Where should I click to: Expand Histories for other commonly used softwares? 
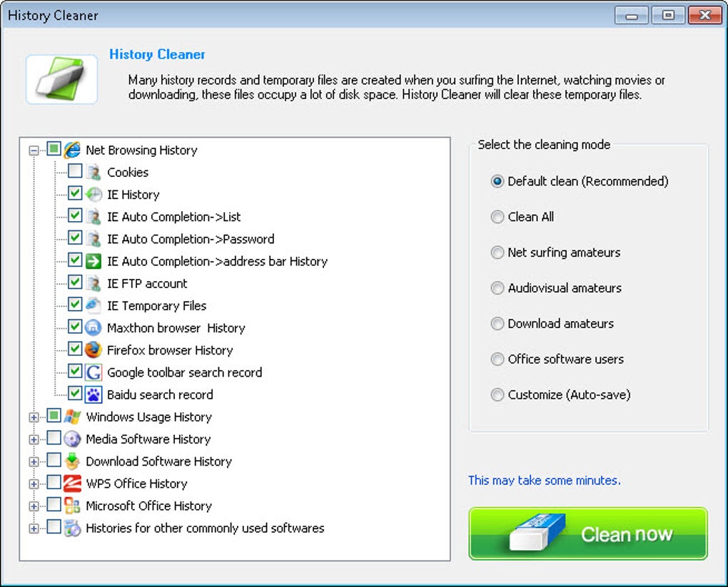pyautogui.click(x=34, y=529)
